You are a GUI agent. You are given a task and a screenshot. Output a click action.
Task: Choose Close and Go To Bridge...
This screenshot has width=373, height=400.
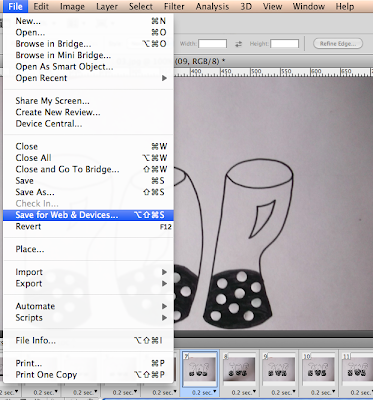[88, 169]
